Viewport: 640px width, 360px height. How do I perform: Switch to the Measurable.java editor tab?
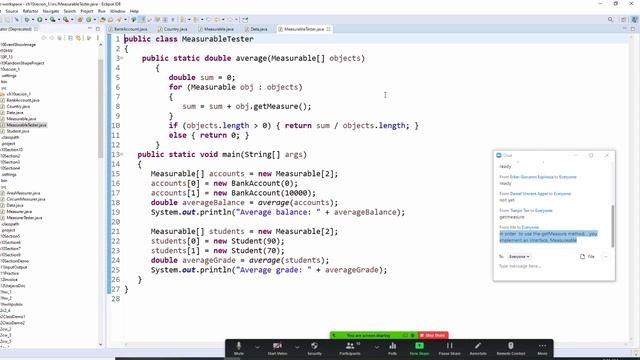218,29
